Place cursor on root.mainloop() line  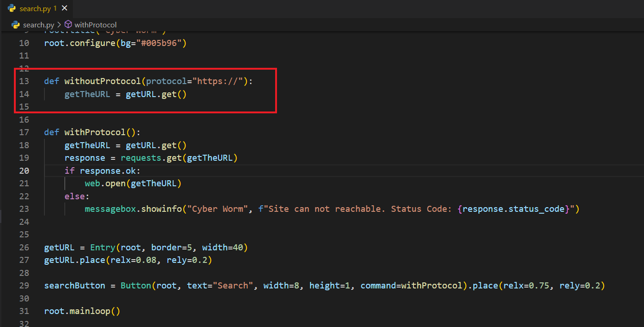[82, 311]
